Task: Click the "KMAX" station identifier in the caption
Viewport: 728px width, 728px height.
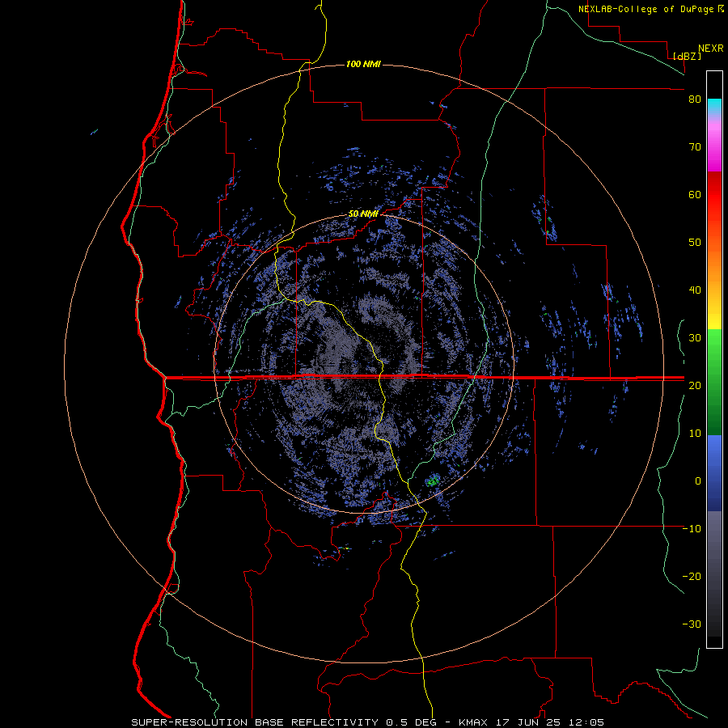Action: point(472,722)
